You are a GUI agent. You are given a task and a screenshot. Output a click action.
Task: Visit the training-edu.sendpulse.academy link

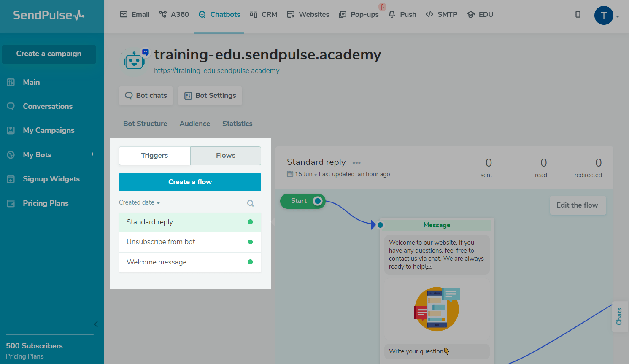pos(216,70)
